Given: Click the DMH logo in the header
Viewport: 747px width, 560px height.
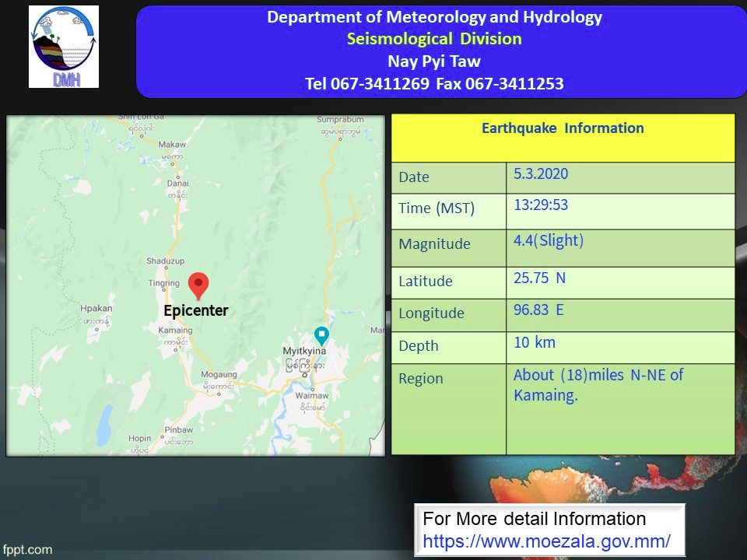Looking at the screenshot, I should coord(64,47).
